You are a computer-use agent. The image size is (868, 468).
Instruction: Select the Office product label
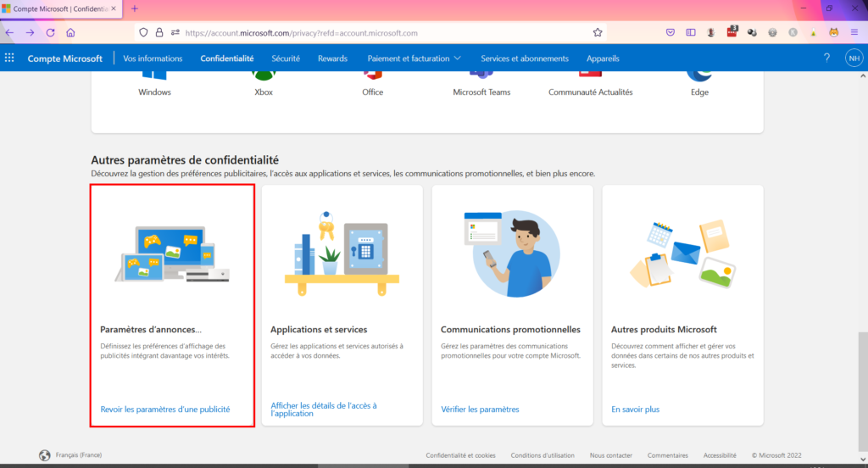coord(373,92)
